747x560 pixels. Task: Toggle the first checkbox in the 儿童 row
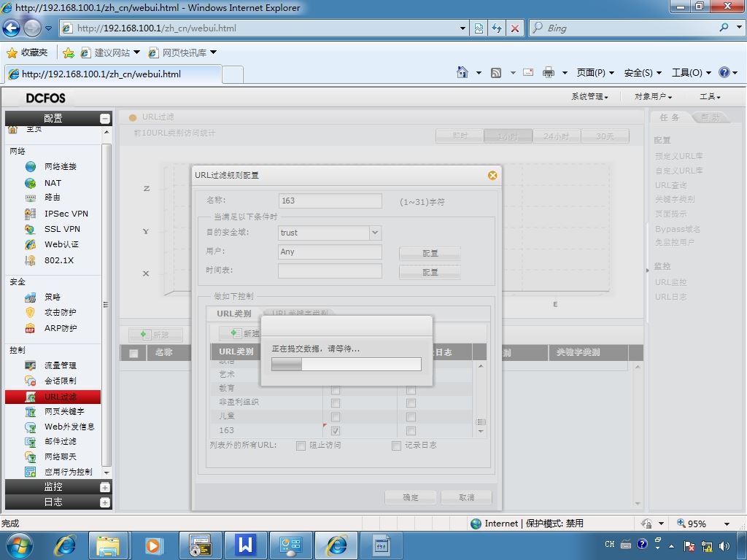pos(336,417)
